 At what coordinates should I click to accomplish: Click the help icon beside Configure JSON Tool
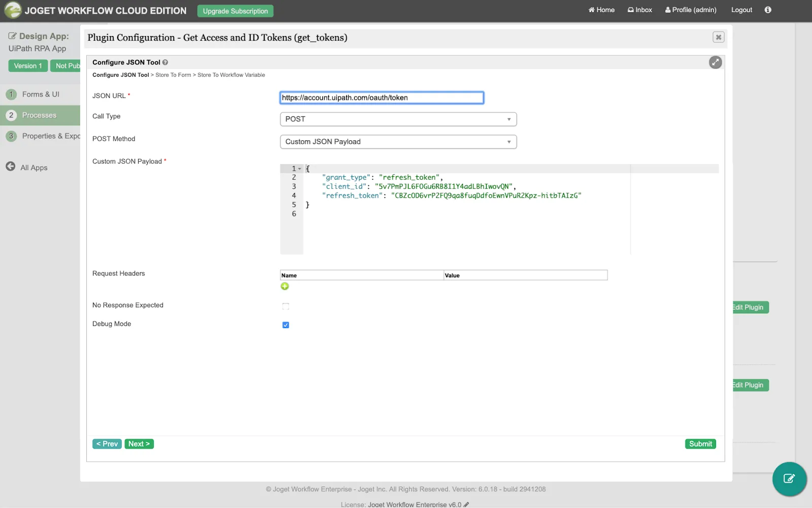tap(165, 62)
